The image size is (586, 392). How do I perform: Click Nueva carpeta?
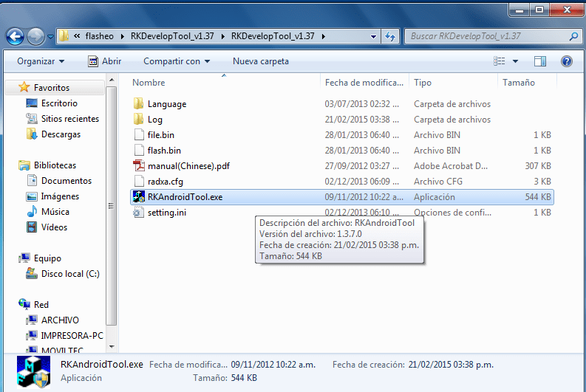click(261, 61)
